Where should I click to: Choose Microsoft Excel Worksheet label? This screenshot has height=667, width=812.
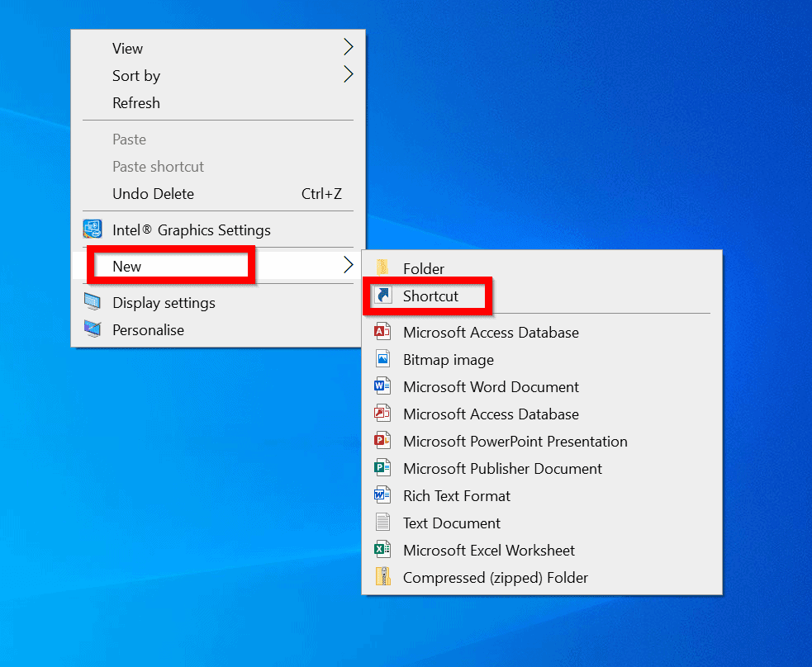click(x=489, y=550)
